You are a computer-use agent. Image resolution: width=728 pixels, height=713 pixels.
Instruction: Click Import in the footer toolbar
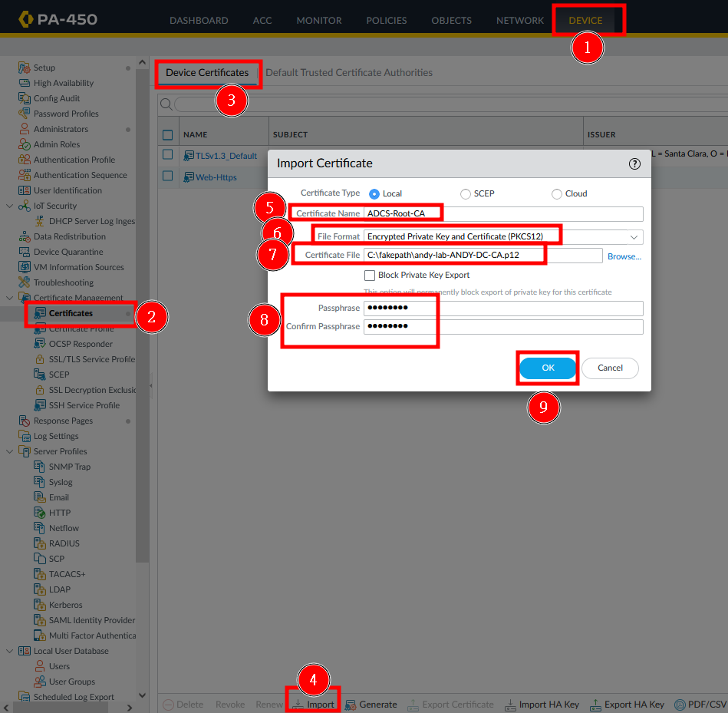[313, 705]
